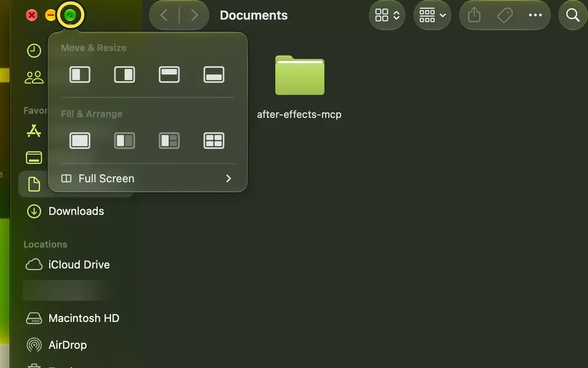Open Applications in sidebar
Viewport: 588px width, 368px height.
coord(34,131)
